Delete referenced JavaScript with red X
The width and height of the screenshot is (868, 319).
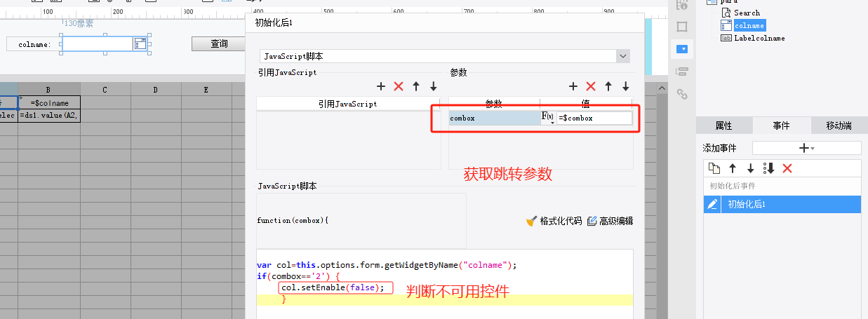click(x=399, y=86)
